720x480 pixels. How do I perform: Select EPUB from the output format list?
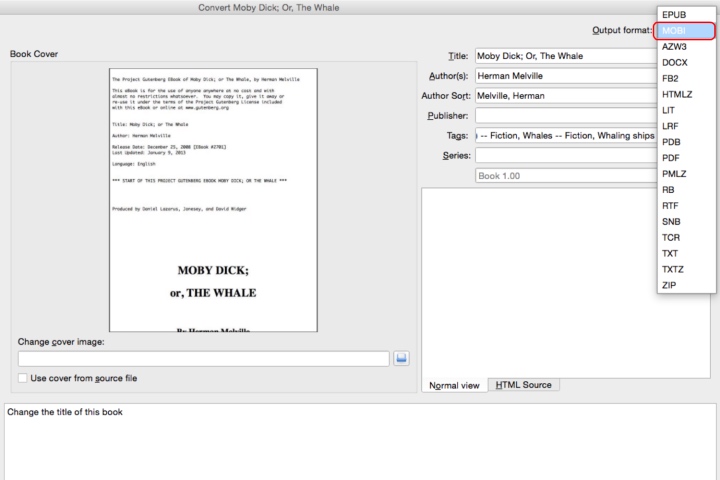pos(673,14)
